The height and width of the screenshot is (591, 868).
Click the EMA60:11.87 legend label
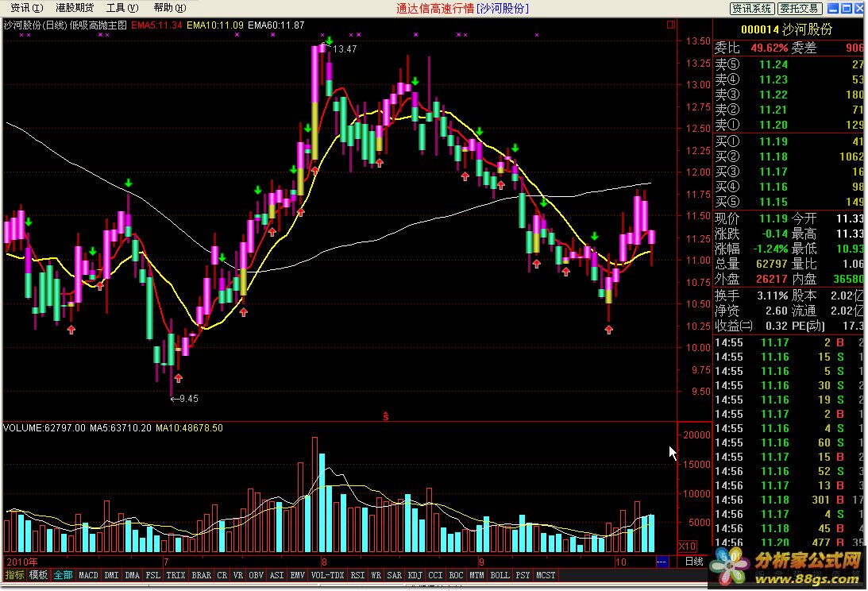click(x=276, y=25)
